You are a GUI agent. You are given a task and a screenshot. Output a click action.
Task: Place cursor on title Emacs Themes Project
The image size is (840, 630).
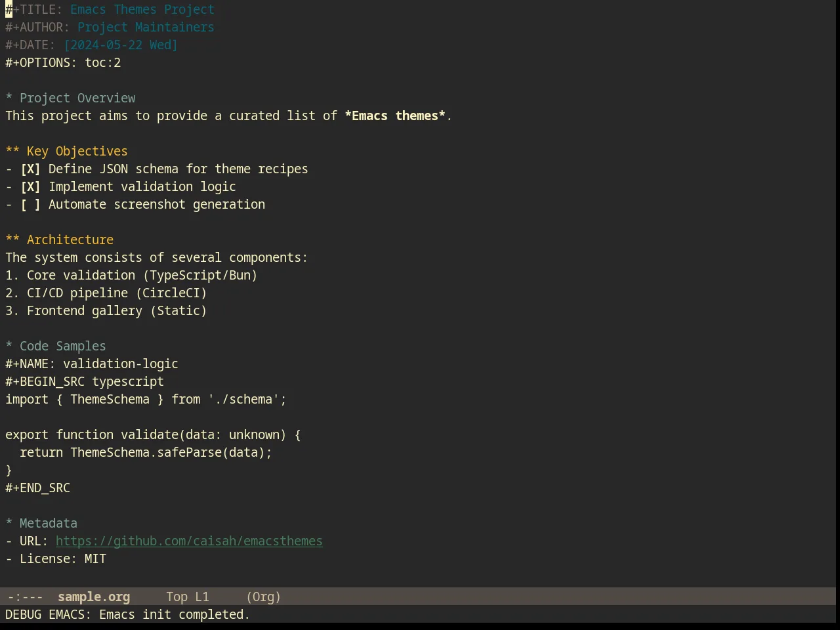click(x=142, y=10)
